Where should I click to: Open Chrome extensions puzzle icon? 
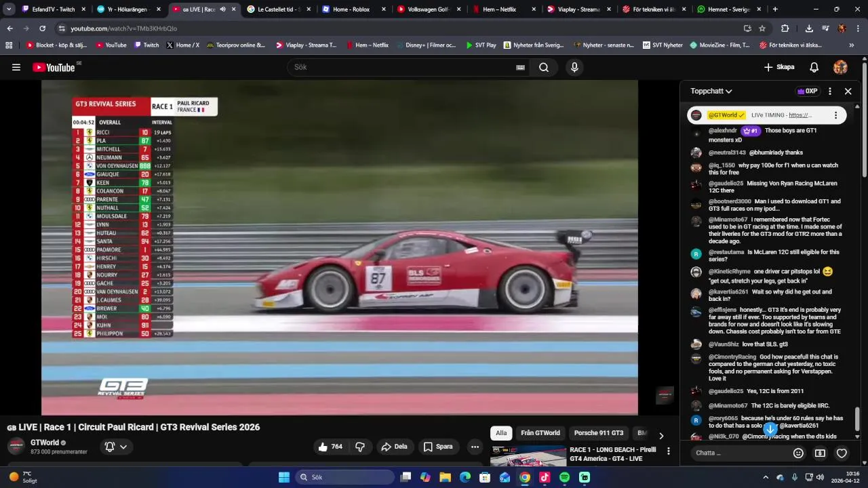[x=785, y=28]
